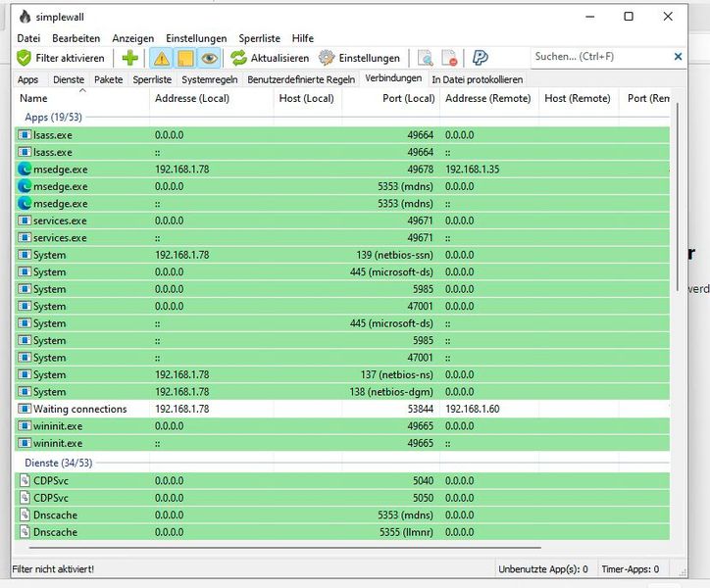This screenshot has height=588, width=710.
Task: Toggle the eye log-viewer icon
Action: [209, 58]
